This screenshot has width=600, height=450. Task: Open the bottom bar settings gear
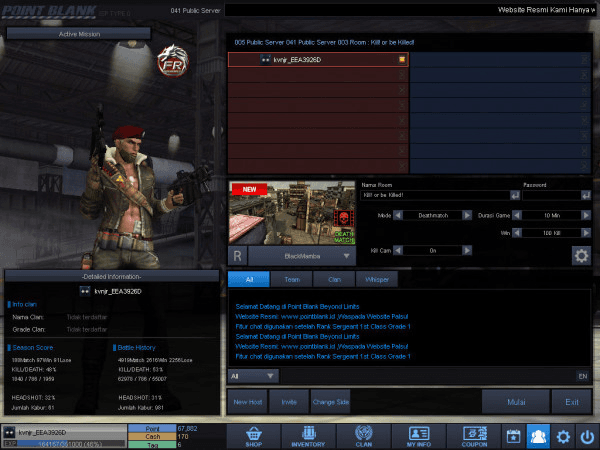[x=563, y=436]
